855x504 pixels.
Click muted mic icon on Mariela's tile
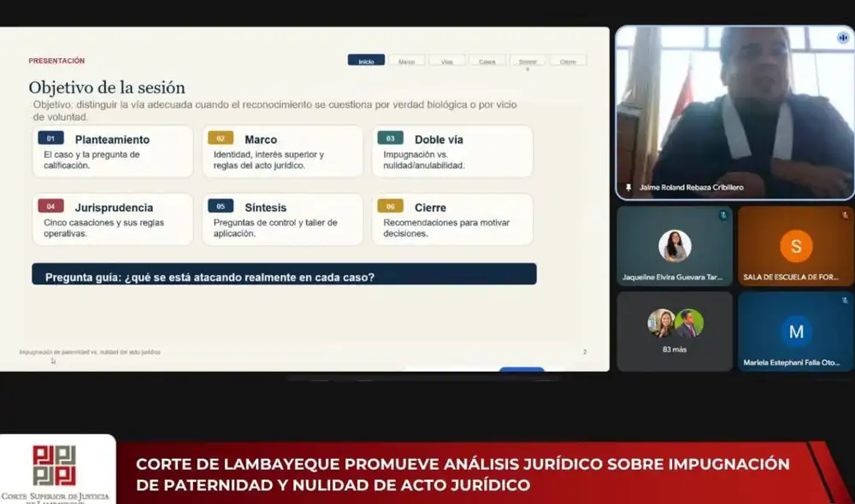(x=845, y=300)
